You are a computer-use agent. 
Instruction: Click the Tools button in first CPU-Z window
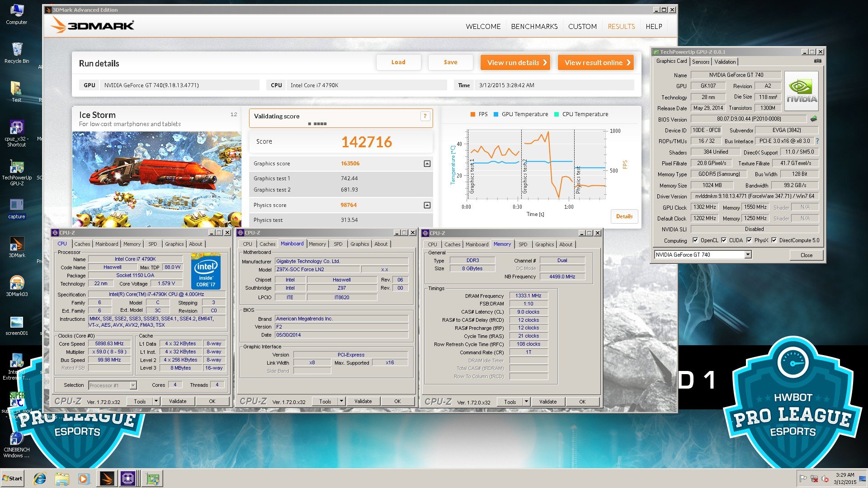[140, 401]
